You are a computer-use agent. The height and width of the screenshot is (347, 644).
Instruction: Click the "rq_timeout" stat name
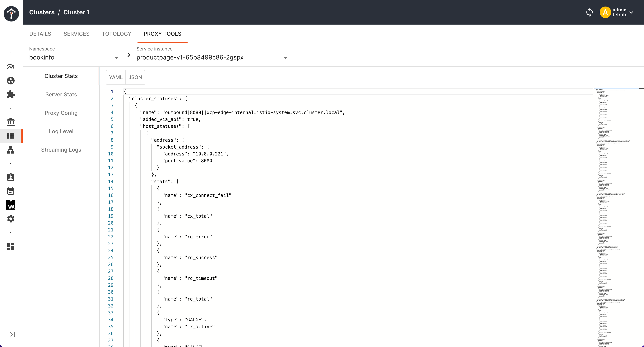[x=201, y=278]
